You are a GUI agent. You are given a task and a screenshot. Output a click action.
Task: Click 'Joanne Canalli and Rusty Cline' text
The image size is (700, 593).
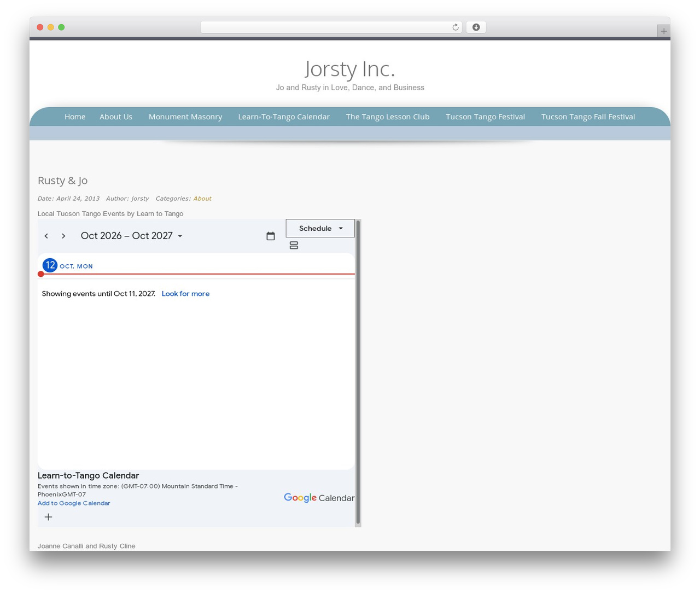click(x=86, y=546)
